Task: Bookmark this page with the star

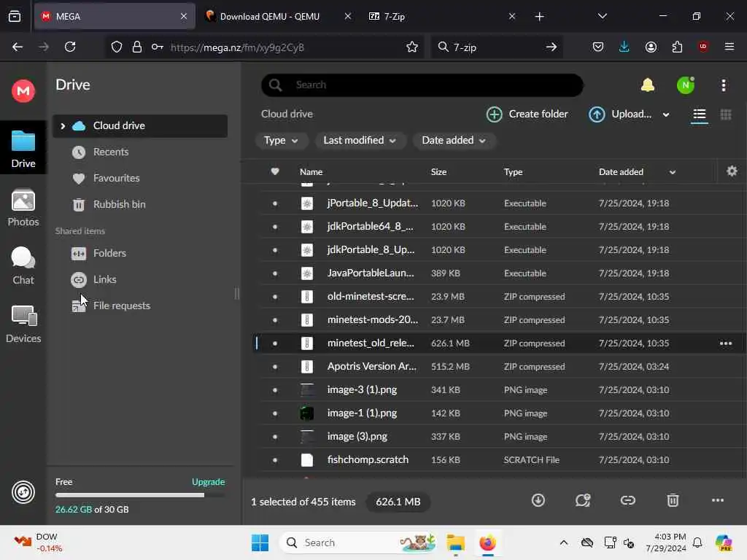Action: [x=411, y=47]
